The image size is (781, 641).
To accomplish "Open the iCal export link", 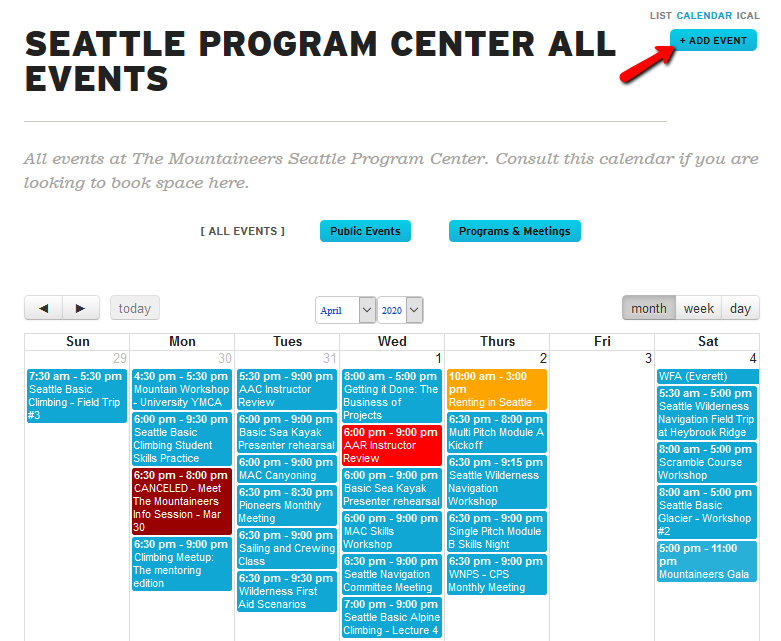I will click(748, 16).
